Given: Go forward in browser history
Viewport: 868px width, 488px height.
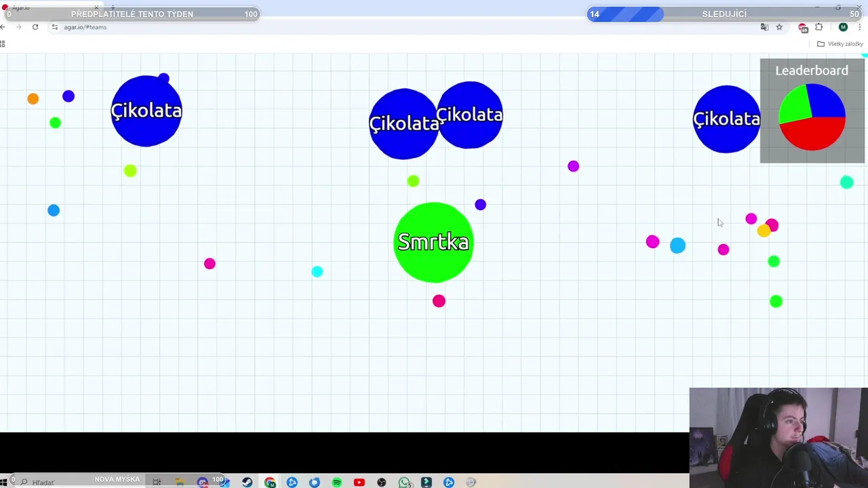Looking at the screenshot, I should (x=18, y=27).
